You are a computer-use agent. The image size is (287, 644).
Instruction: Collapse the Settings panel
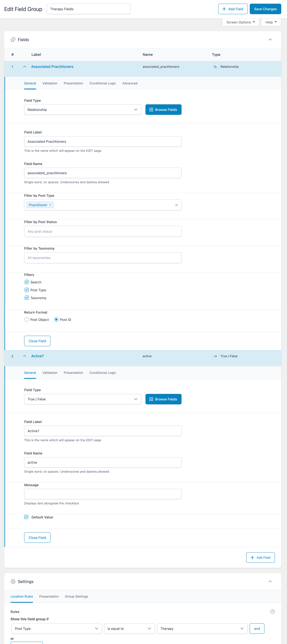(270, 581)
